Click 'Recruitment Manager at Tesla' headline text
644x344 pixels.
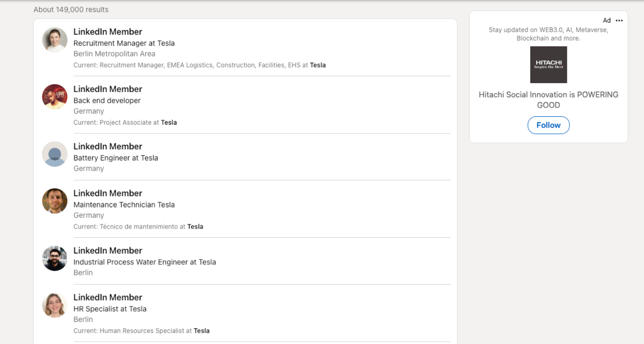124,43
